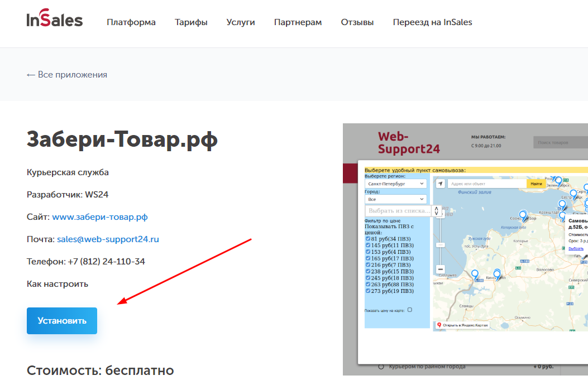588x385 pixels.
Task: Go to the Услуги section
Action: [240, 22]
